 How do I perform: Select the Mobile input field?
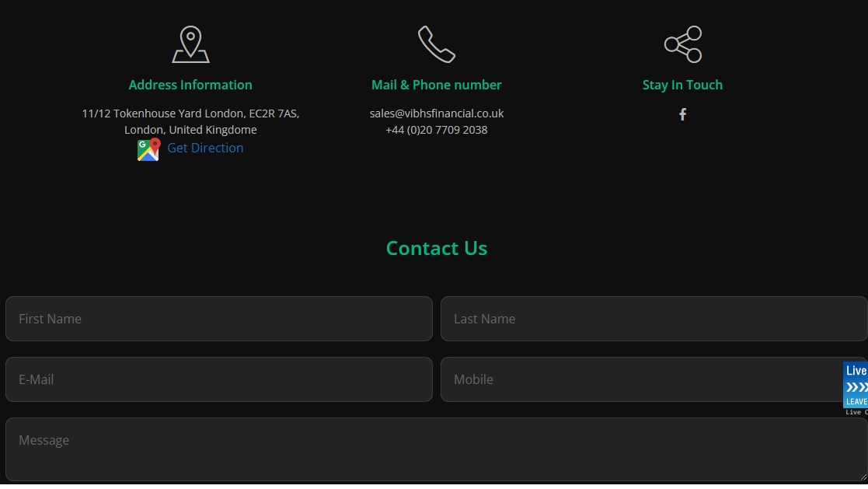642,379
